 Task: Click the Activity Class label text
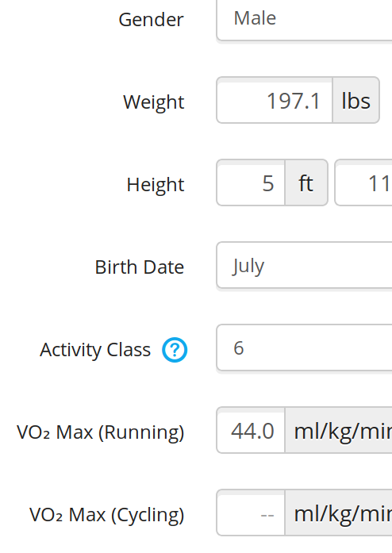(x=95, y=350)
